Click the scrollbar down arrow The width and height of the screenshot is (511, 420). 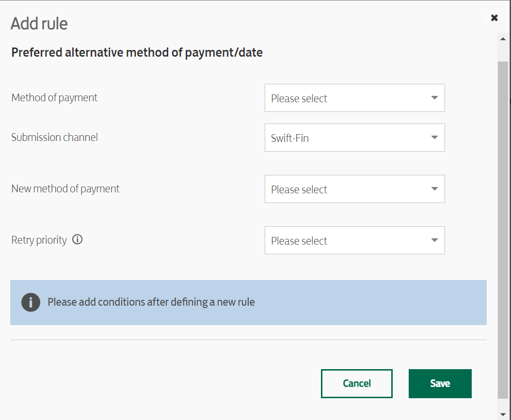[x=503, y=415]
